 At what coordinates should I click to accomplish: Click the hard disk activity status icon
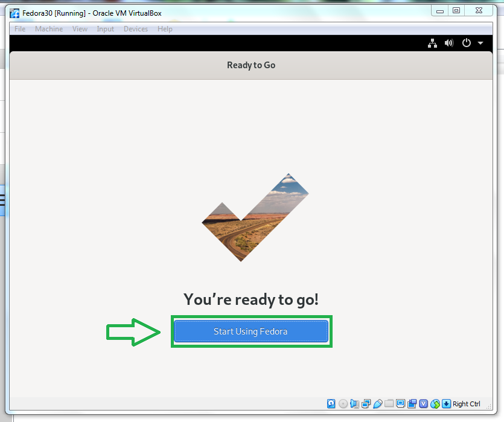[x=331, y=404]
